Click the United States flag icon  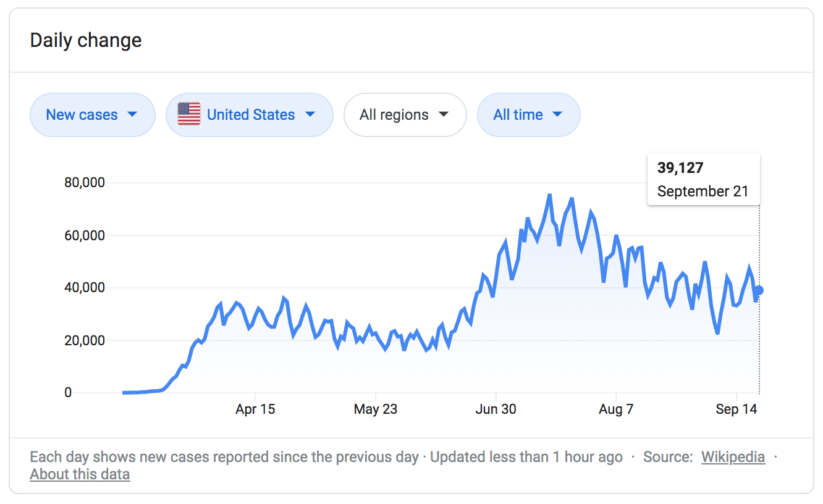189,114
